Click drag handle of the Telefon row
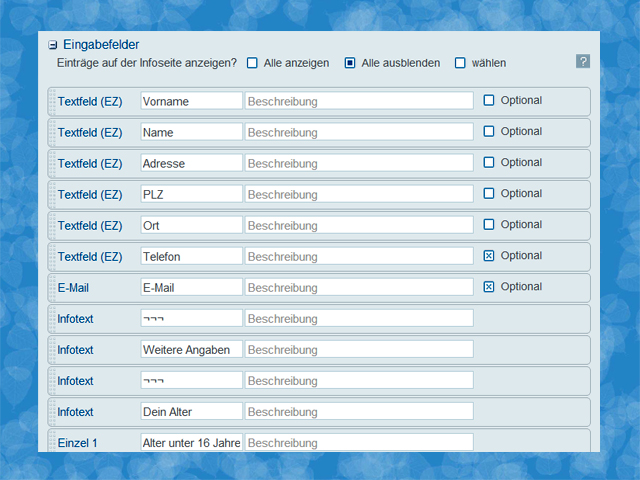 point(52,257)
